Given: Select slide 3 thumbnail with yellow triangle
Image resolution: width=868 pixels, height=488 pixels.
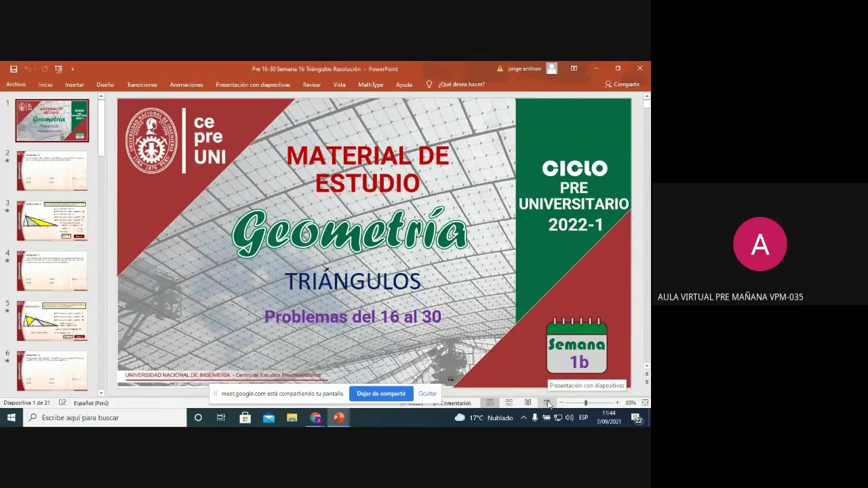Looking at the screenshot, I should 52,221.
